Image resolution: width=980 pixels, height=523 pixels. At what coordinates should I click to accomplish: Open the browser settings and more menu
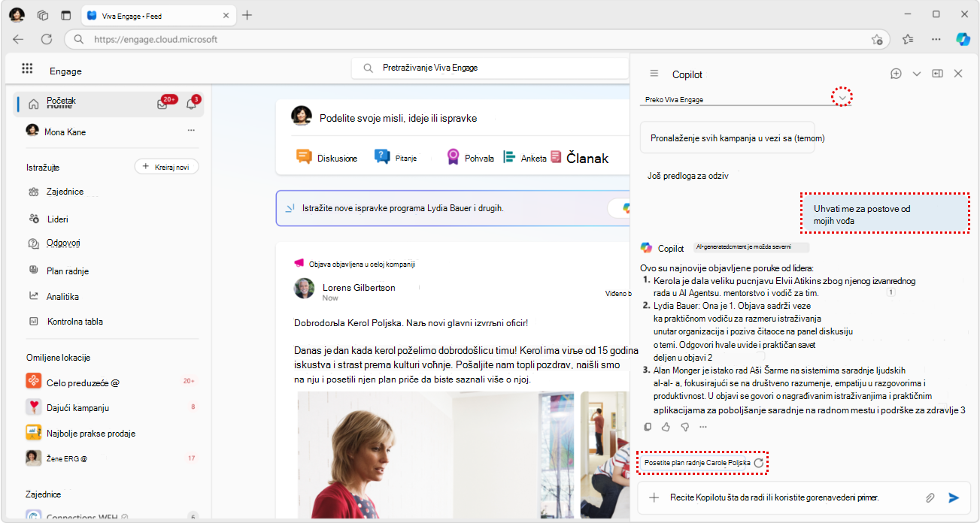pos(936,39)
